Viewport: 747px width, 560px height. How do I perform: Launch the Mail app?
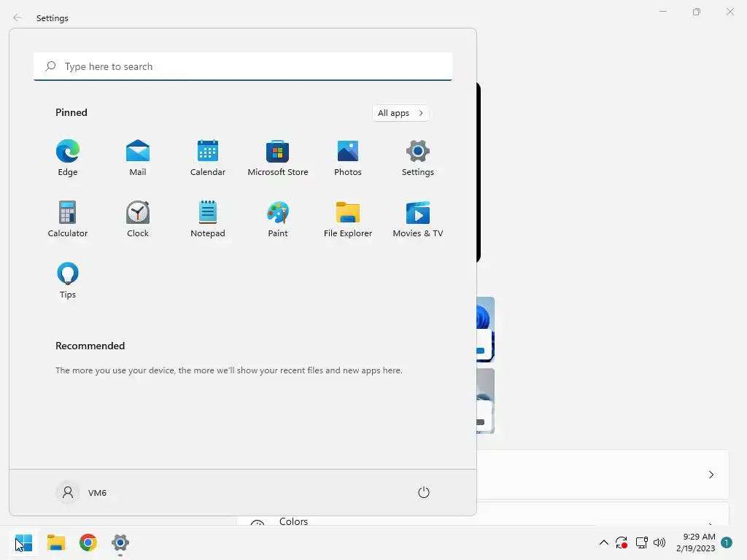click(138, 158)
